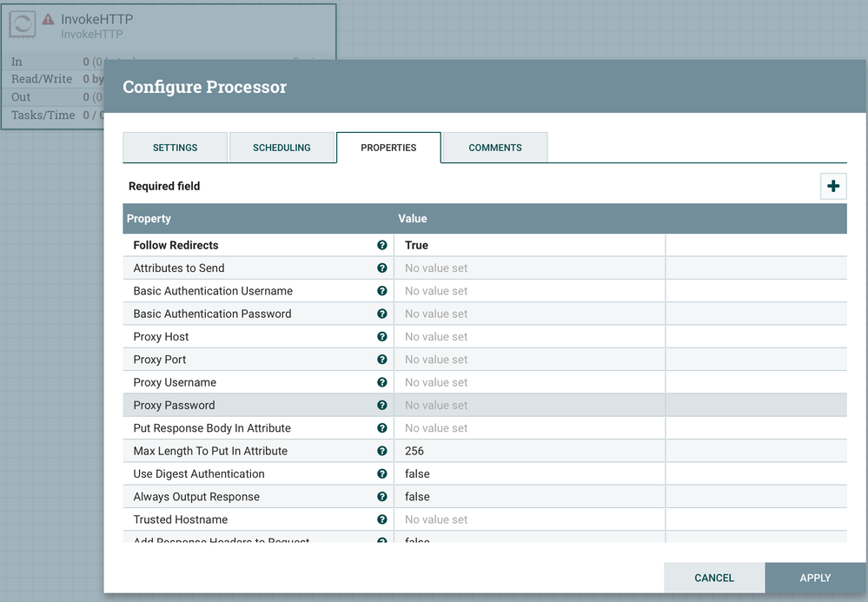Viewport: 868px width, 602px height.
Task: Click help icon beside Proxy Host
Action: pos(382,336)
